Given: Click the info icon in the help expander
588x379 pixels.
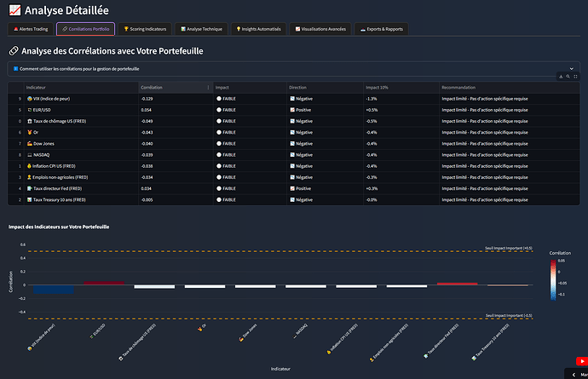Looking at the screenshot, I should pyautogui.click(x=15, y=68).
